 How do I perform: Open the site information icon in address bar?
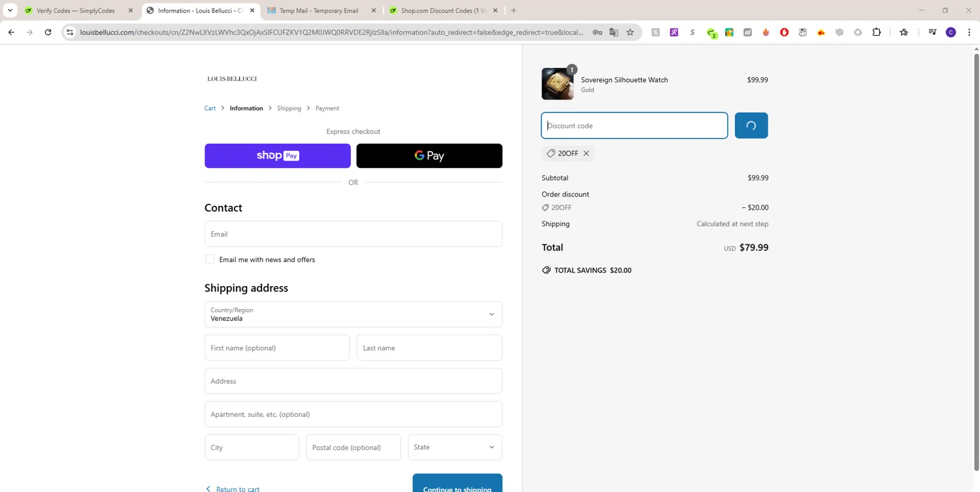70,32
